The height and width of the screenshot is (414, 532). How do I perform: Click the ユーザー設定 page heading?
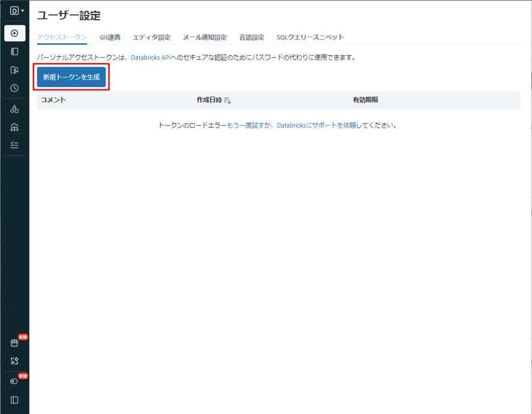click(69, 16)
